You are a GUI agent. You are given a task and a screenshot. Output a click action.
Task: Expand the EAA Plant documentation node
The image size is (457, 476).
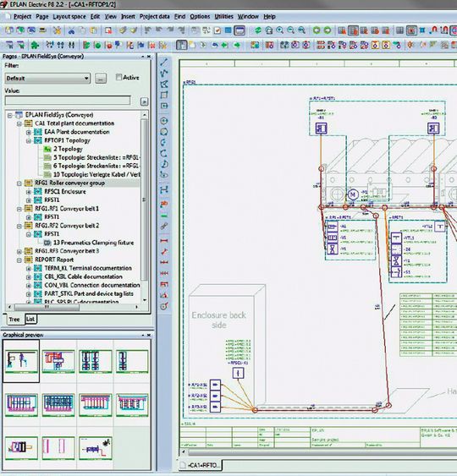[29, 132]
